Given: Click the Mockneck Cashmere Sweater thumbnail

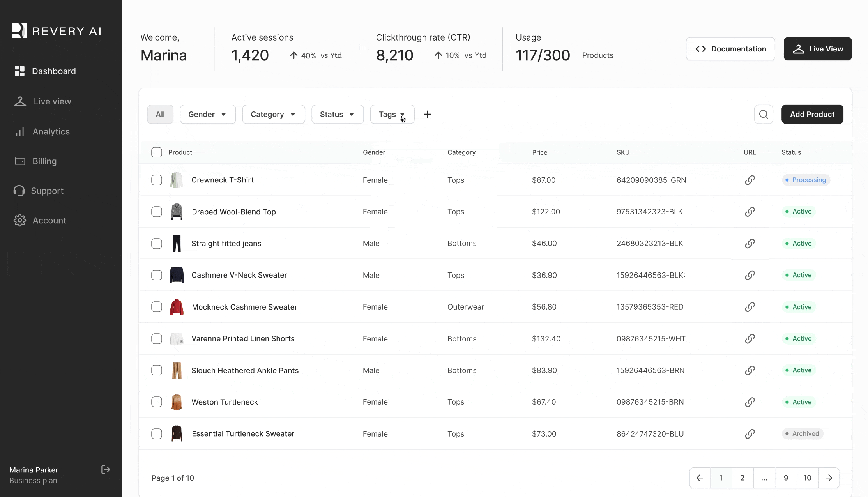Looking at the screenshot, I should 177,307.
